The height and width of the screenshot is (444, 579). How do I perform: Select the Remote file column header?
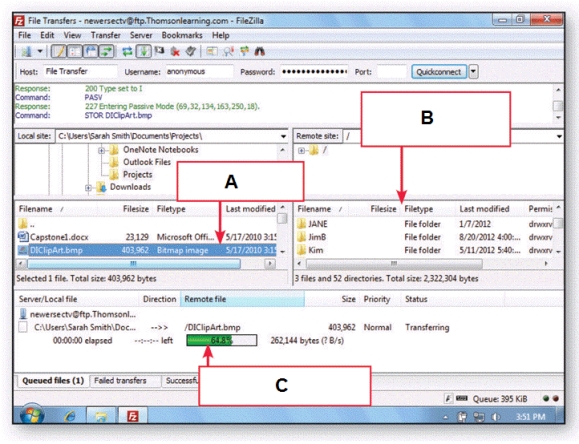(x=242, y=299)
